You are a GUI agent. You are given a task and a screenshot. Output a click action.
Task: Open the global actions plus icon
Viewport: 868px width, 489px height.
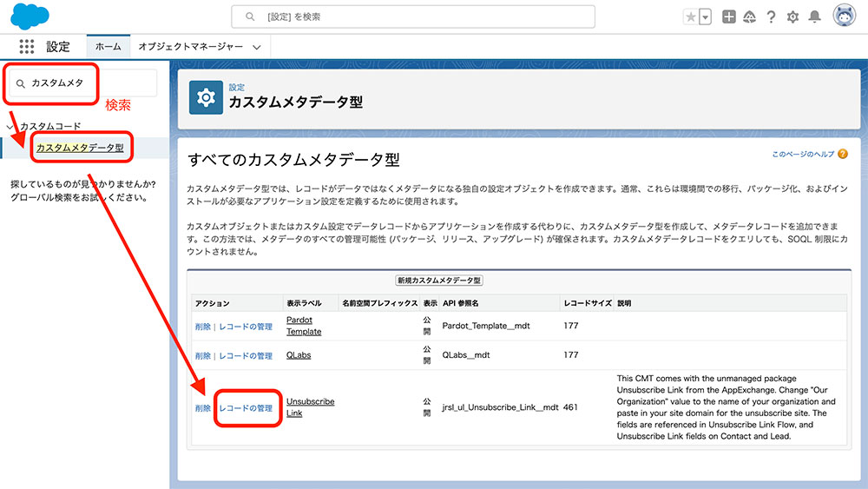click(x=728, y=17)
